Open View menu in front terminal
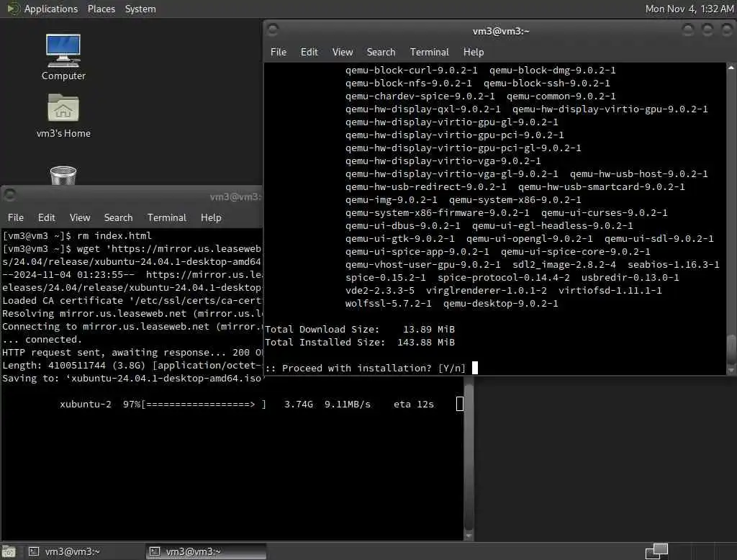This screenshot has height=560, width=737. [x=342, y=52]
